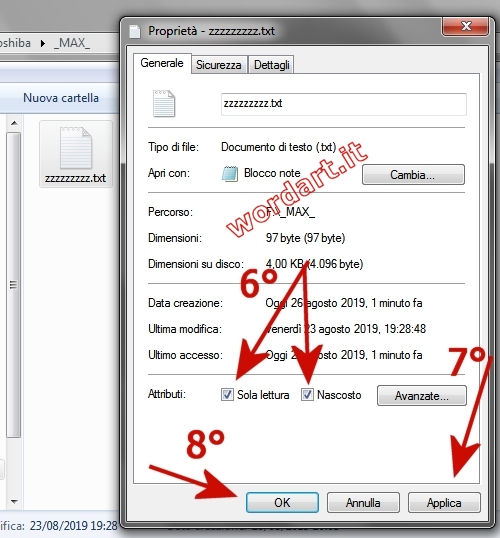The width and height of the screenshot is (500, 538).
Task: Click the zzzzzzzzz.txt file icon in folder
Action: coord(76,148)
